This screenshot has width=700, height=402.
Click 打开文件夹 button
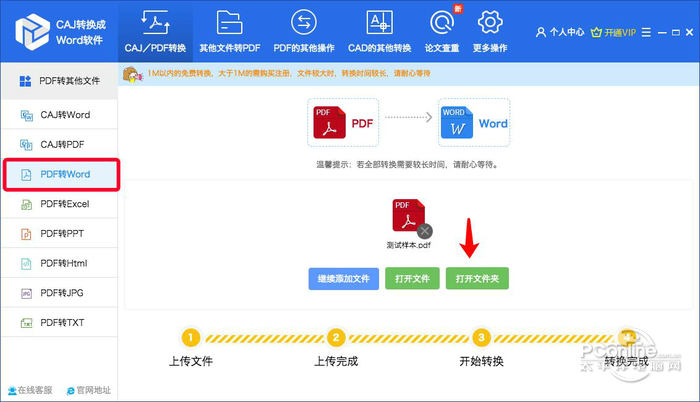477,279
